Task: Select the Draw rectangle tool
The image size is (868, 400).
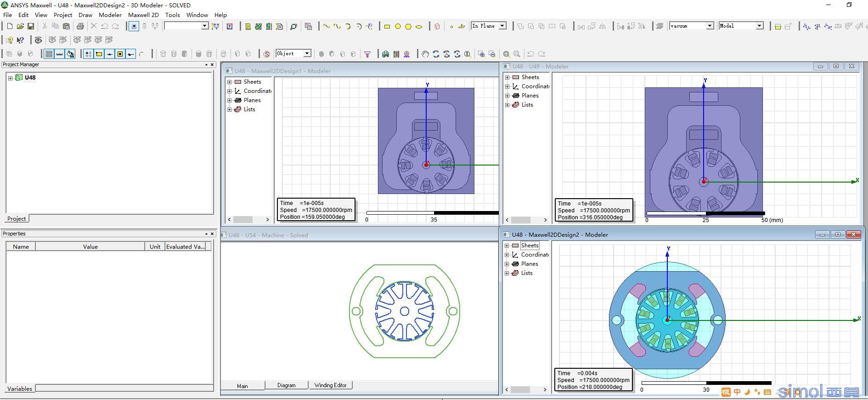Action: point(387,26)
